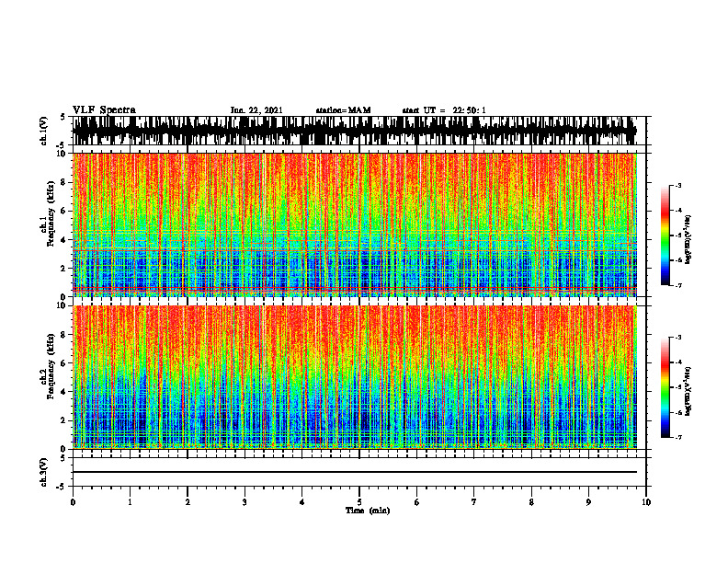The height and width of the screenshot is (563, 728).
Task: Click the time axis tick label "8"
Action: click(531, 502)
